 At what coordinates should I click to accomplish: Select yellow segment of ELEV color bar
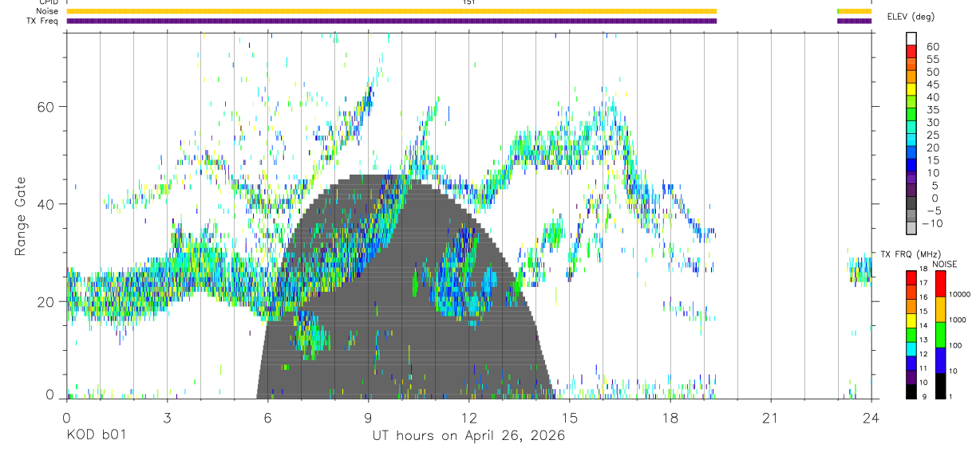[x=911, y=88]
